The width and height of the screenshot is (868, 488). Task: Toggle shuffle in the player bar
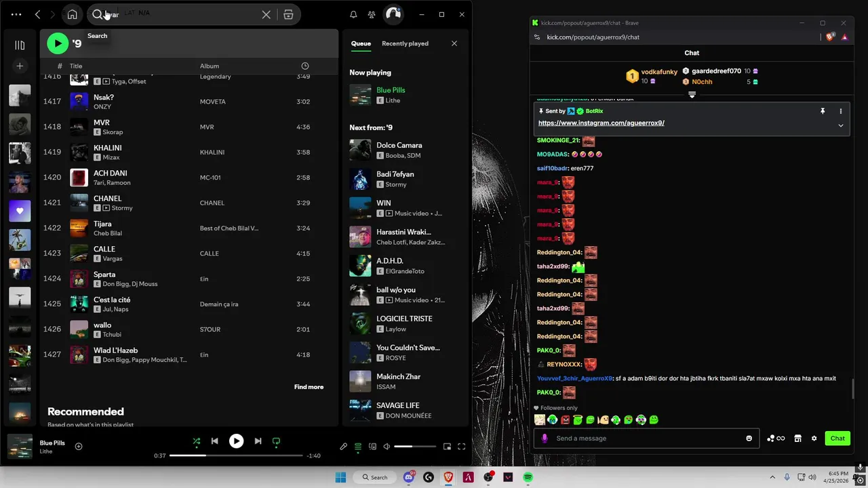point(196,441)
